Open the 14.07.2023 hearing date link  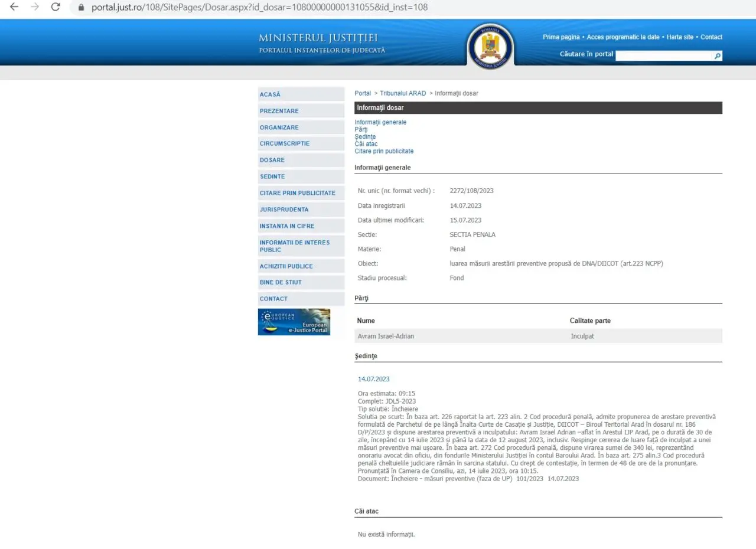coord(373,379)
